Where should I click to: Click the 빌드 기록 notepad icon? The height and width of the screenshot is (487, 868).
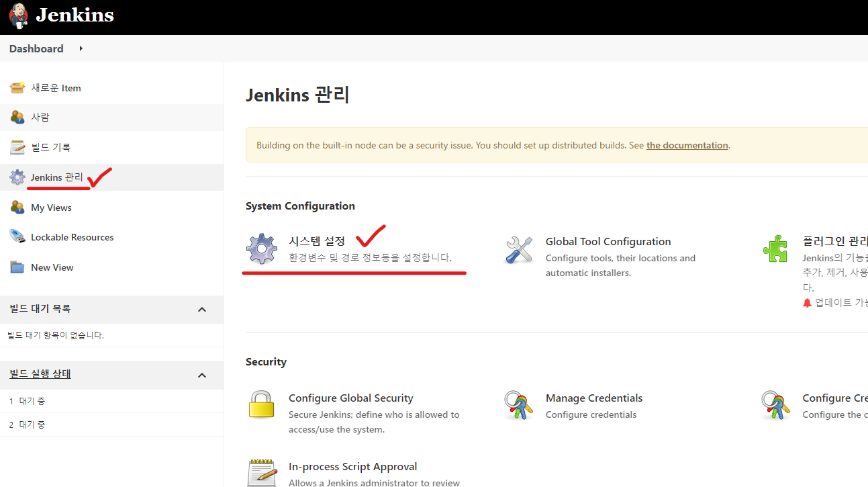[x=17, y=147]
